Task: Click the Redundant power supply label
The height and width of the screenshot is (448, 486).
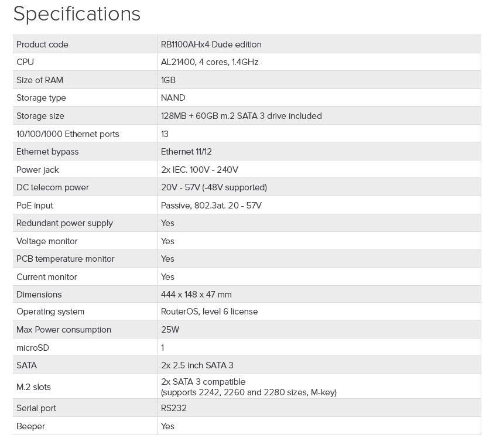Action: 64,223
